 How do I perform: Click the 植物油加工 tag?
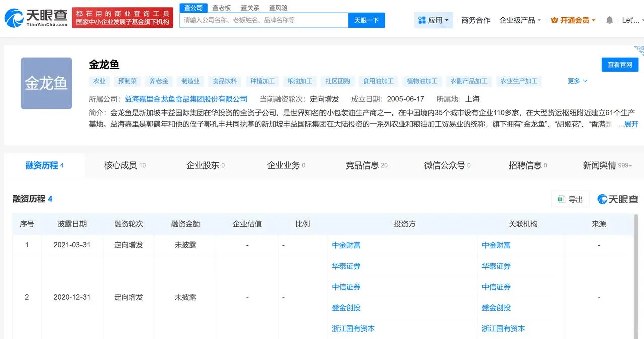[422, 81]
